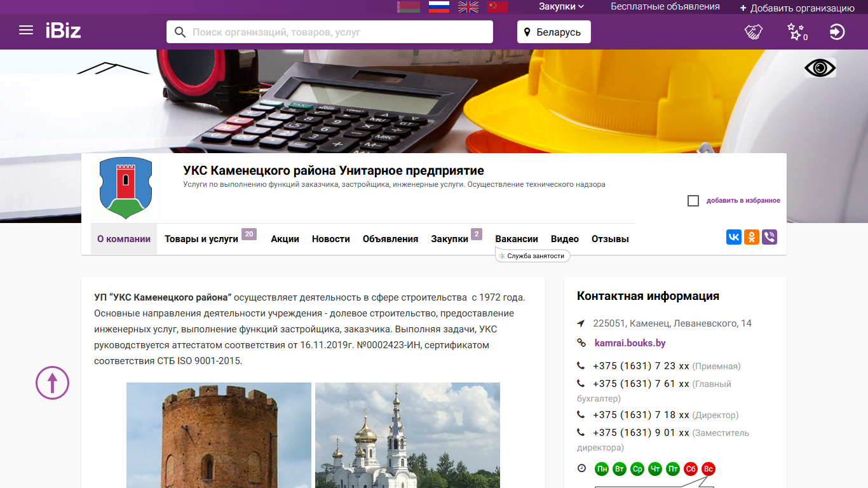Share via Odnoklassniki icon
The width and height of the screenshot is (868, 488).
[752, 237]
